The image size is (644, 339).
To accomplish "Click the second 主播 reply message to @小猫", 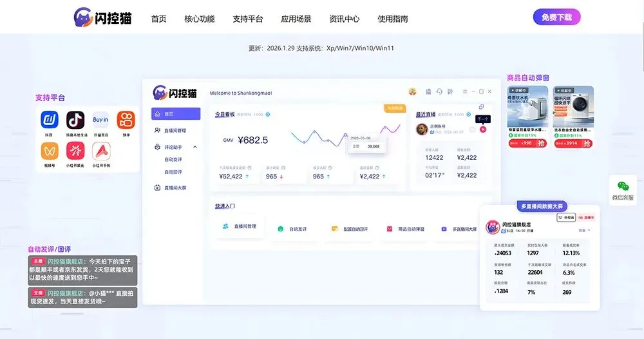I will click(x=82, y=297).
